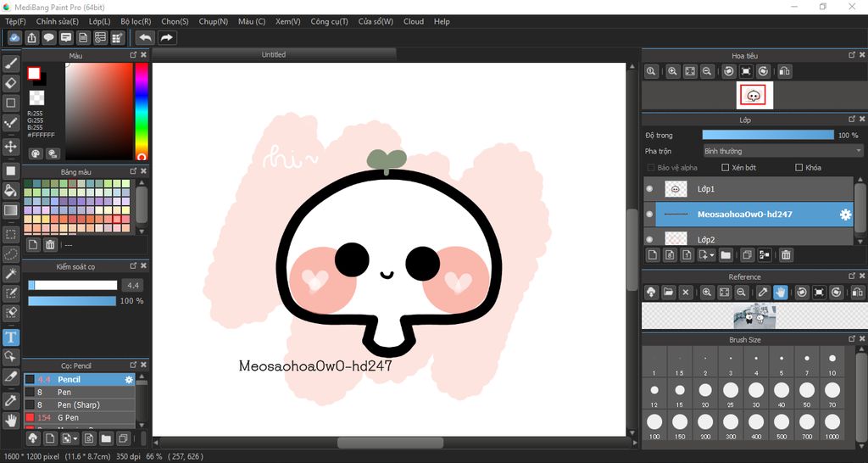The image size is (868, 463).
Task: Add a layer folder in Layer panel
Action: tap(726, 254)
